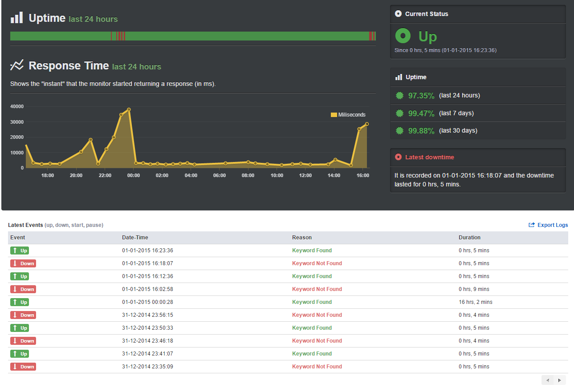
Task: Click the Response Time line chart icon
Action: click(16, 65)
